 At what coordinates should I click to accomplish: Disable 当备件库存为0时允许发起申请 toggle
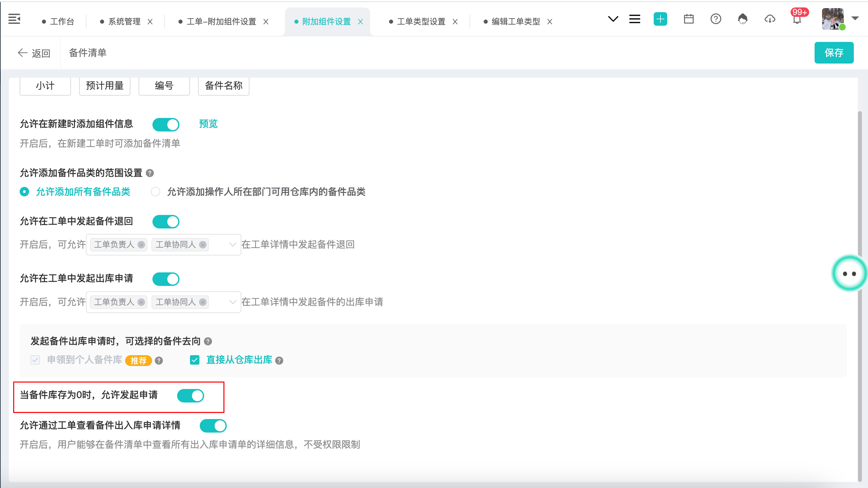pos(191,395)
